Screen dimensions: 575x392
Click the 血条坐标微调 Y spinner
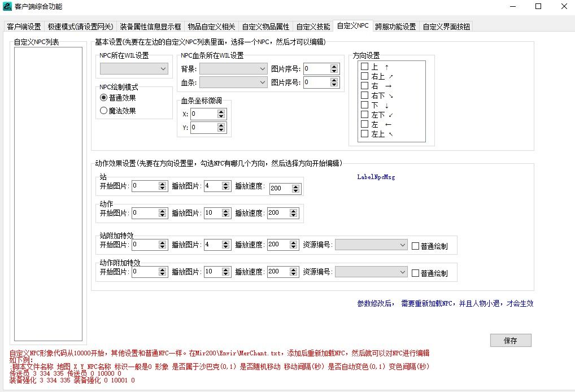tap(221, 128)
